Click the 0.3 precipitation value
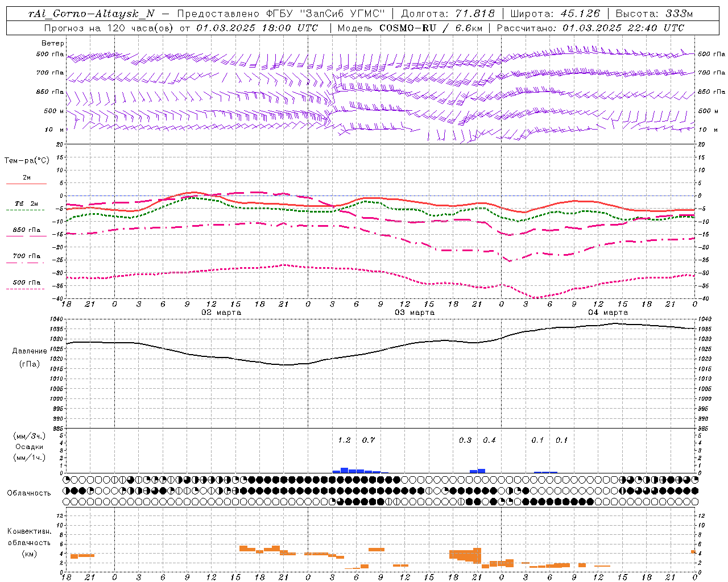Image resolution: width=728 pixels, height=582 pixels. (x=465, y=440)
